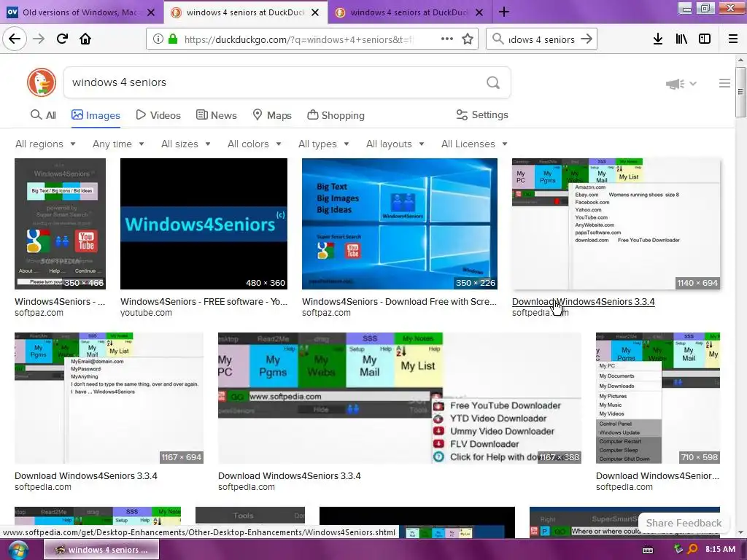Close the active DuckDuckGo tab
This screenshot has height=560, width=747.
pos(315,13)
